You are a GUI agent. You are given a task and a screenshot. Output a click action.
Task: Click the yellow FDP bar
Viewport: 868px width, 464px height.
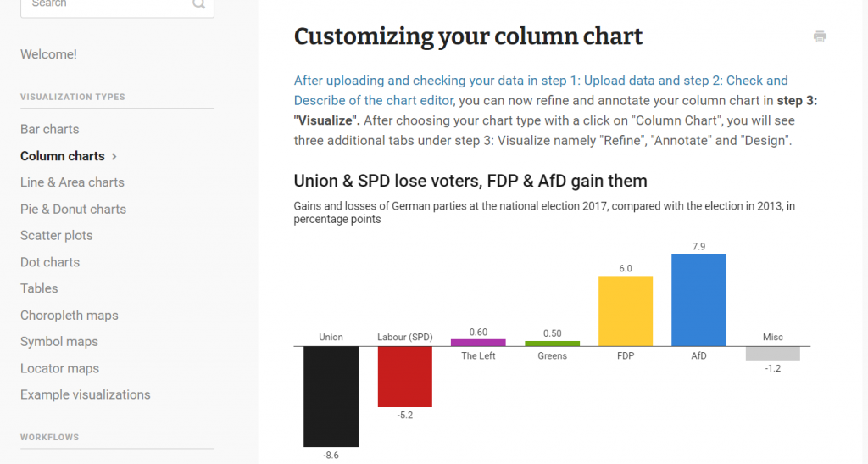pyautogui.click(x=626, y=310)
